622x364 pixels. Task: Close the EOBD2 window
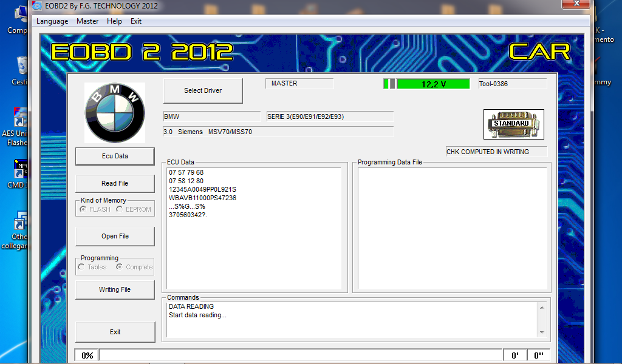(576, 4)
